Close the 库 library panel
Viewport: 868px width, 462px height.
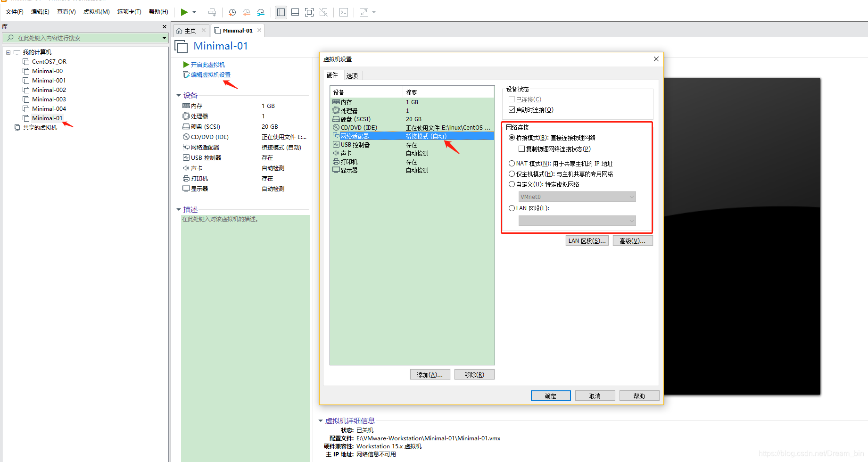[x=165, y=27]
